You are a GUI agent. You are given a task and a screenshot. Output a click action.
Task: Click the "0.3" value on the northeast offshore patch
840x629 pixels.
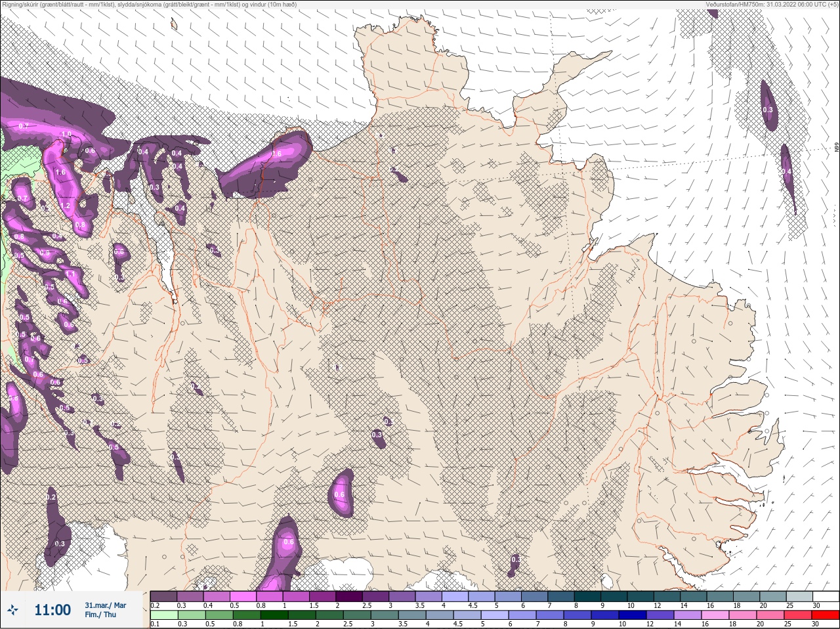[x=768, y=110]
